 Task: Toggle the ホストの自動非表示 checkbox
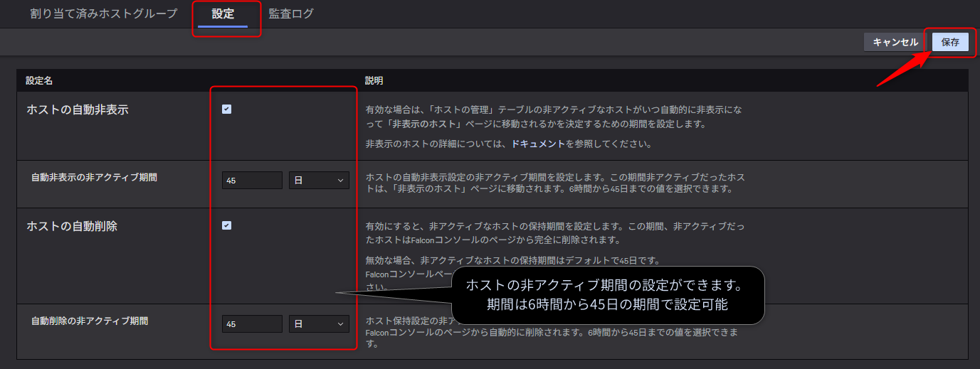tap(226, 109)
